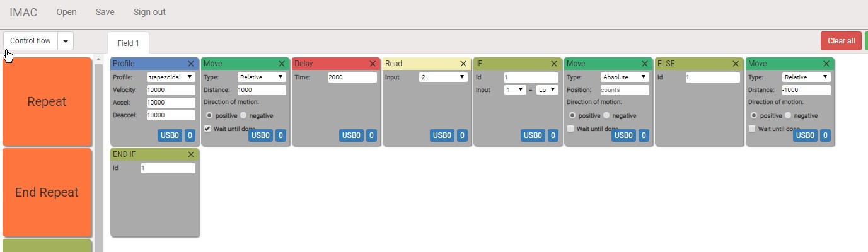
Task: Click the USB0 badge on the Delay block
Action: coord(351,135)
